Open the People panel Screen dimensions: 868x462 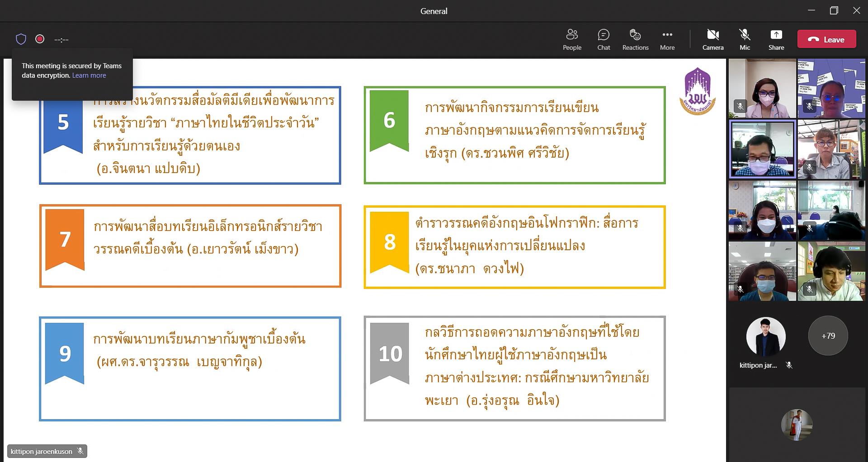point(572,39)
